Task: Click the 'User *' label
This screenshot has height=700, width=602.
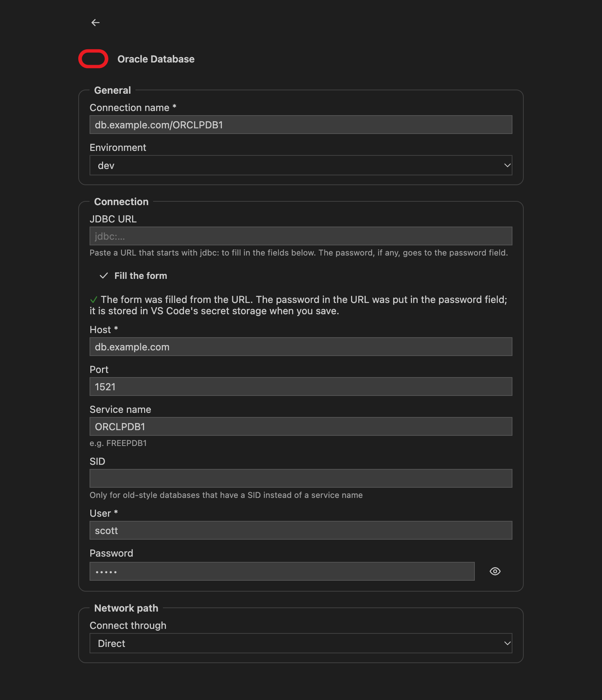Action: 104,513
